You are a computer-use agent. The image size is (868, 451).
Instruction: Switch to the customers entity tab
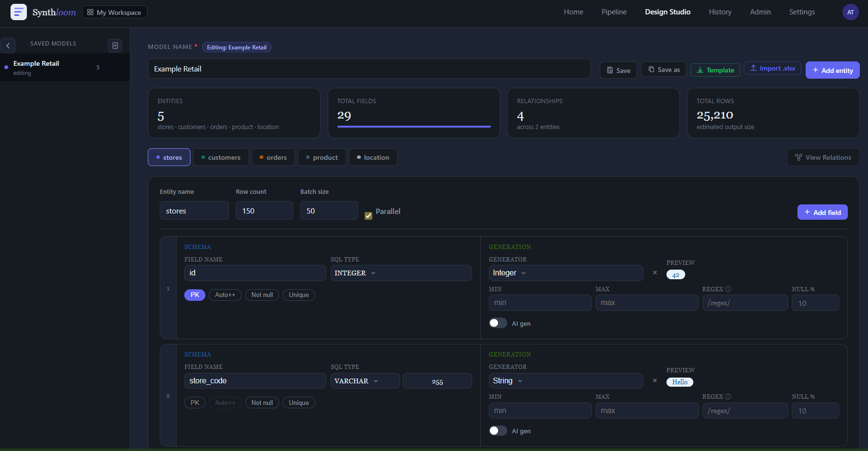click(221, 157)
